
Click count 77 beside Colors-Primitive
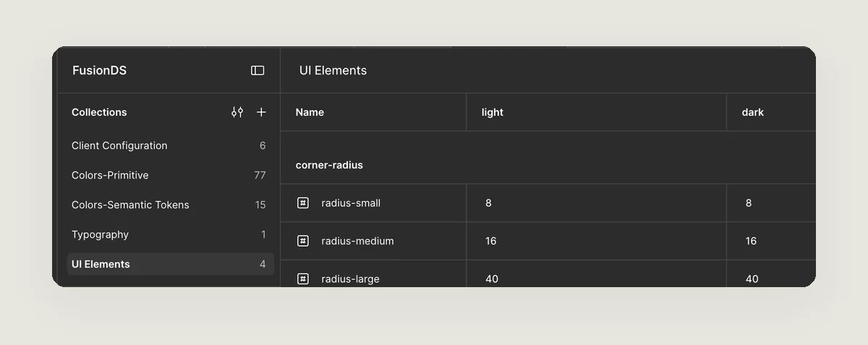[260, 175]
